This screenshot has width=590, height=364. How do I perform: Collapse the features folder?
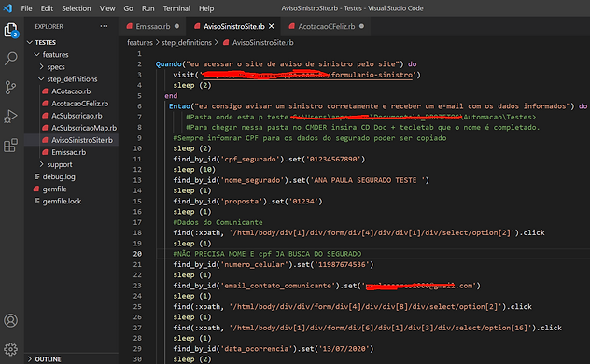tap(36, 54)
